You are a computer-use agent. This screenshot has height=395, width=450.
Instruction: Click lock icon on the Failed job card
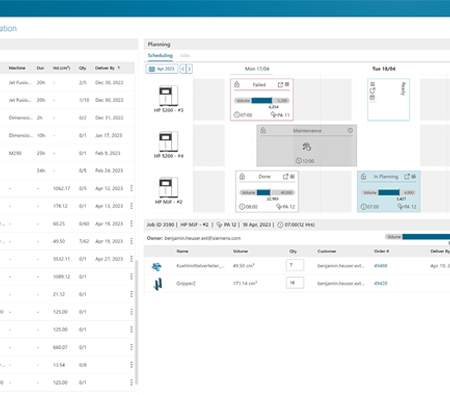pos(237,85)
